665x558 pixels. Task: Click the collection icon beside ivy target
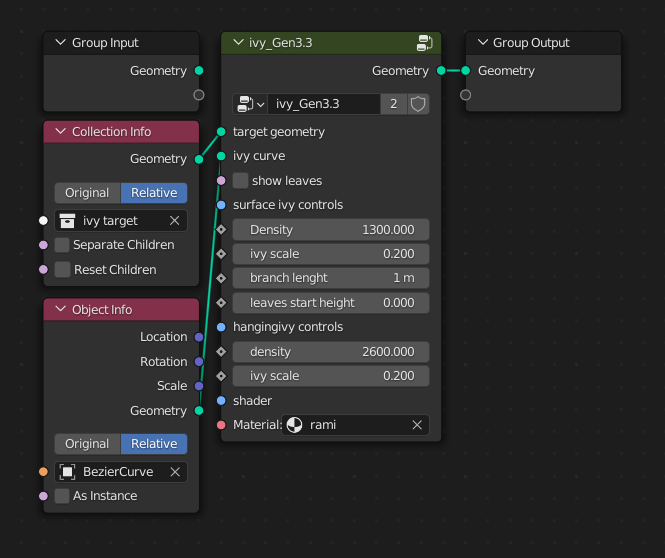point(67,220)
